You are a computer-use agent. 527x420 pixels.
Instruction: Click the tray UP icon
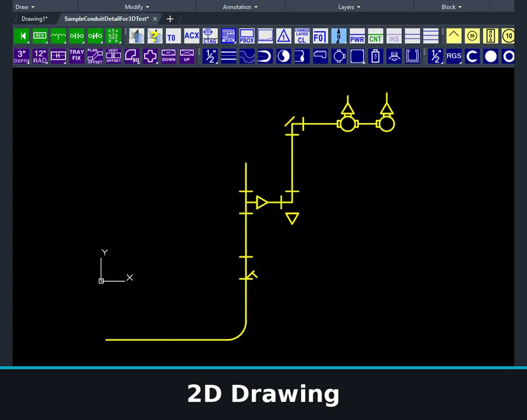pos(187,56)
